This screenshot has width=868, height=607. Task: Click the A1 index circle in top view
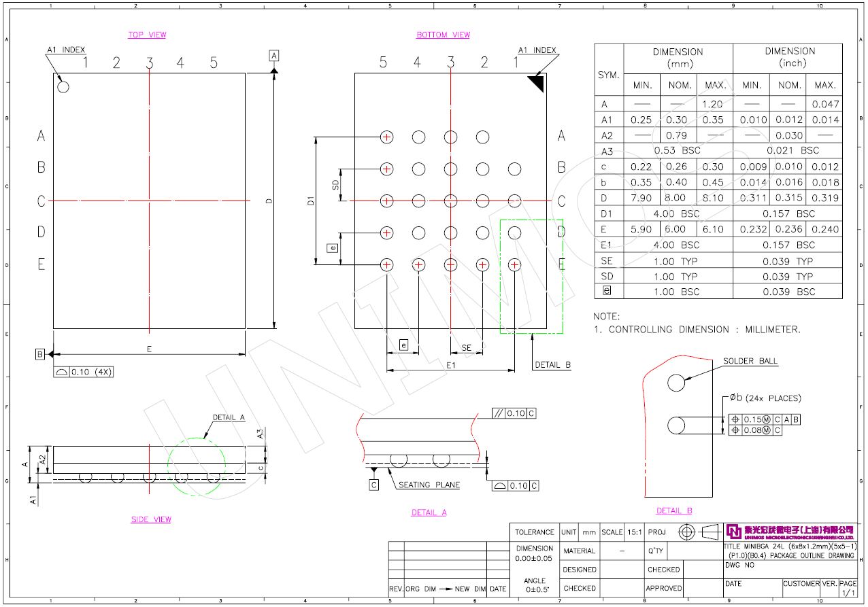(63, 86)
